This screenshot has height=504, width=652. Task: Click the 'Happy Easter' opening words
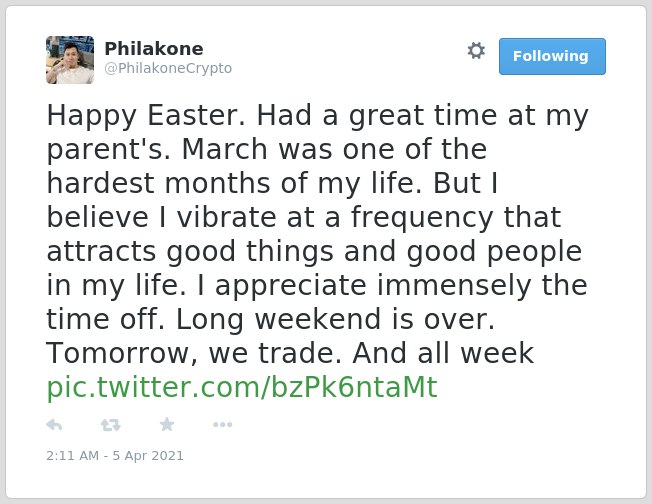[146, 116]
